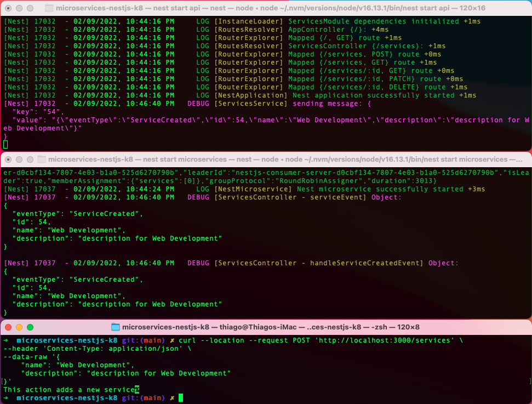Maximize the zsh terminal using green button
Image resolution: width=532 pixels, height=404 pixels.
click(30, 327)
